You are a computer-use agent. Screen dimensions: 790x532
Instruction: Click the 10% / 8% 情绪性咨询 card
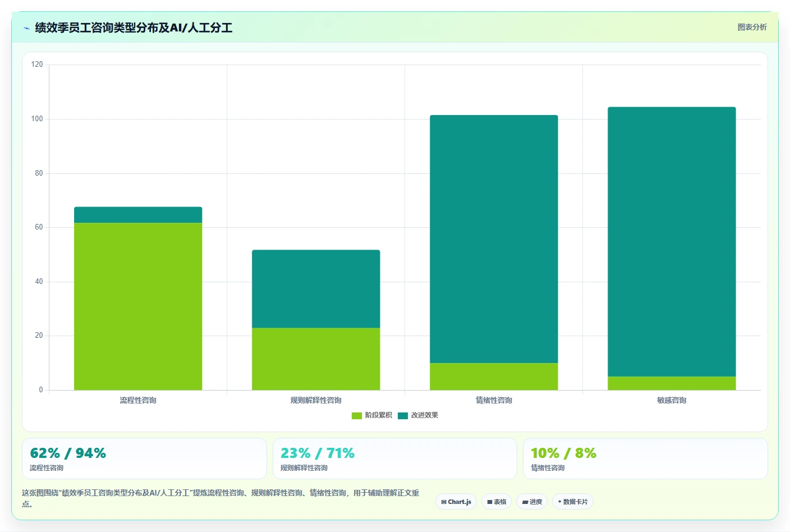pos(645,458)
